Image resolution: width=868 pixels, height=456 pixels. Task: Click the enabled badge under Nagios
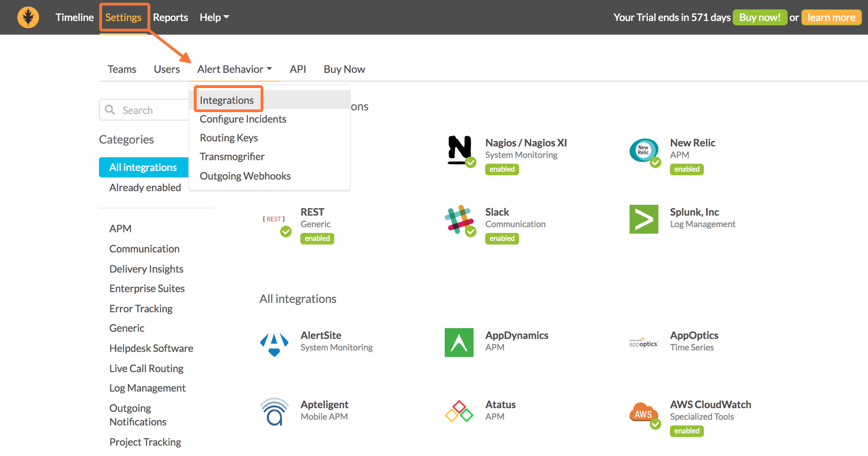502,169
